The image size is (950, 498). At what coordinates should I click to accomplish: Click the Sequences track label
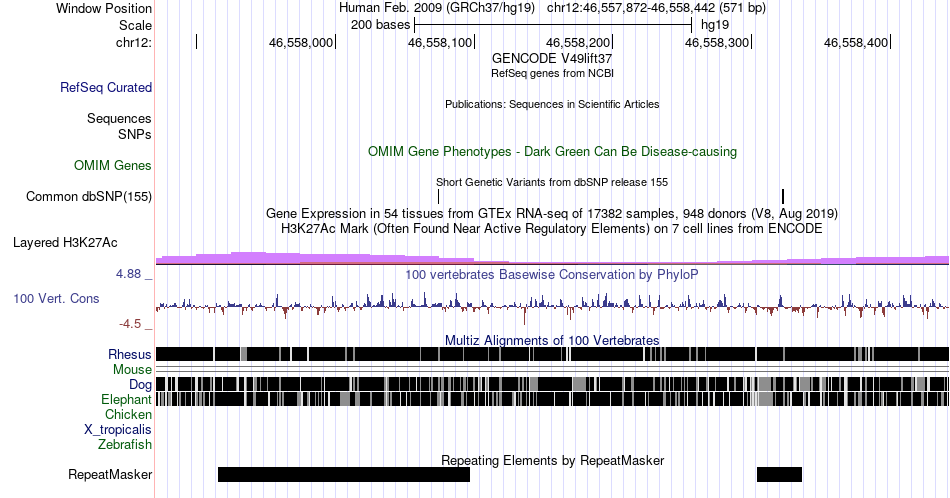tap(119, 118)
